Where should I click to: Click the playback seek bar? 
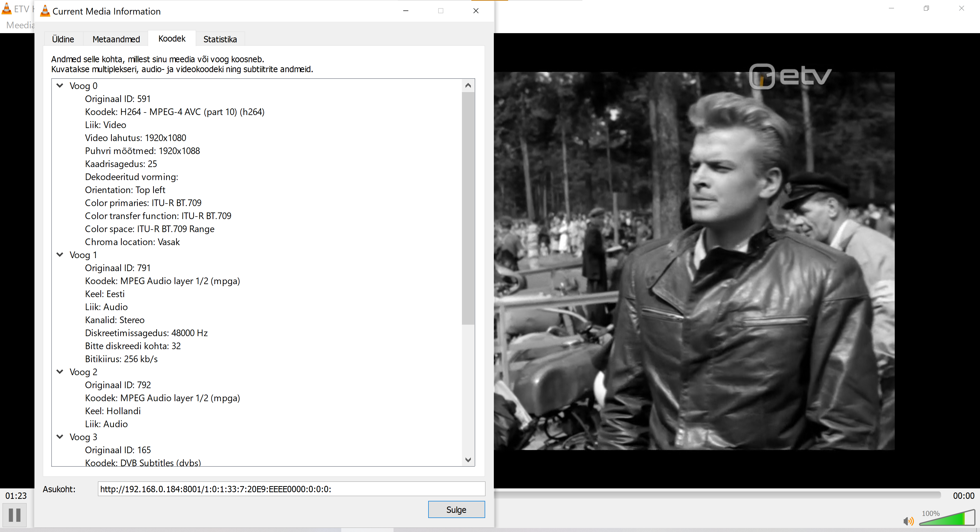[x=717, y=495]
